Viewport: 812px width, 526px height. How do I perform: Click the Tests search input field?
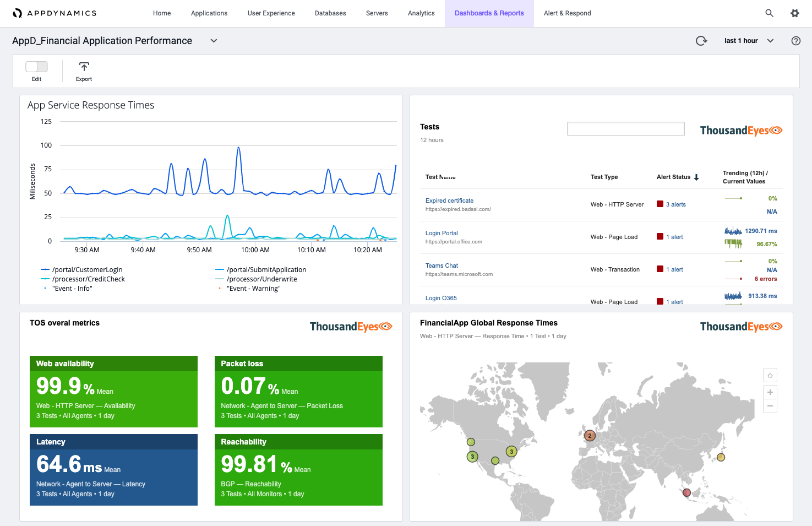tap(625, 129)
